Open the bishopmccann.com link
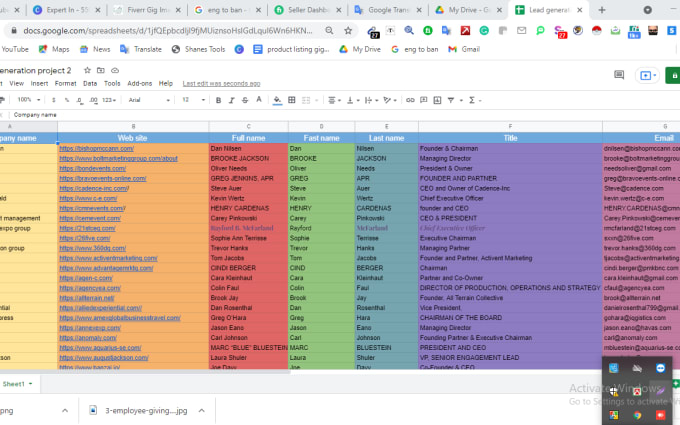Viewport: 680px width, 425px height. pyautogui.click(x=96, y=148)
